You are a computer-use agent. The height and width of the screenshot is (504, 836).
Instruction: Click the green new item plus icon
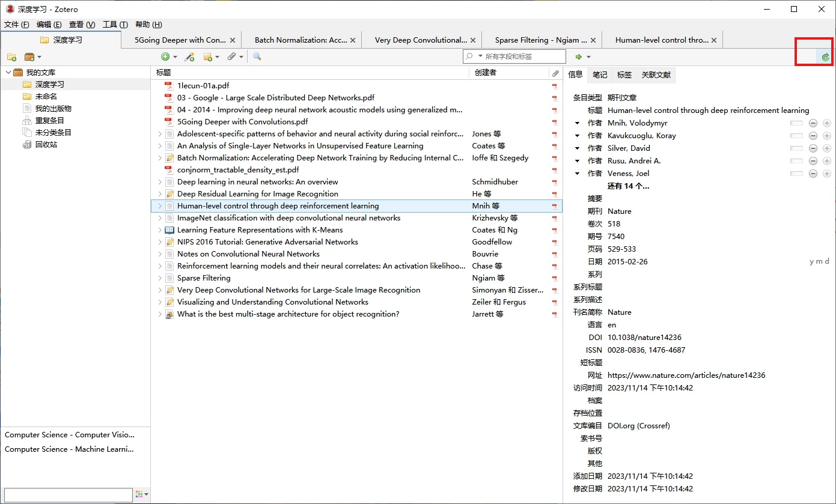165,57
